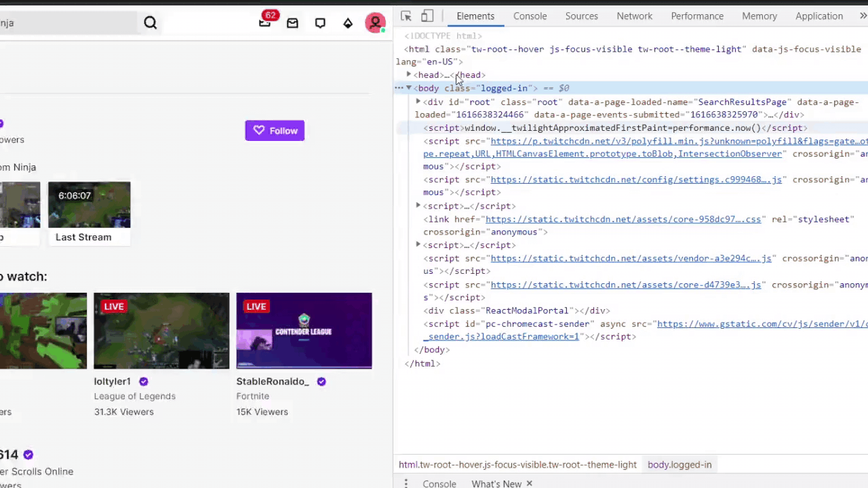Image resolution: width=868 pixels, height=488 pixels.
Task: Expand the div id root element
Action: click(x=418, y=102)
